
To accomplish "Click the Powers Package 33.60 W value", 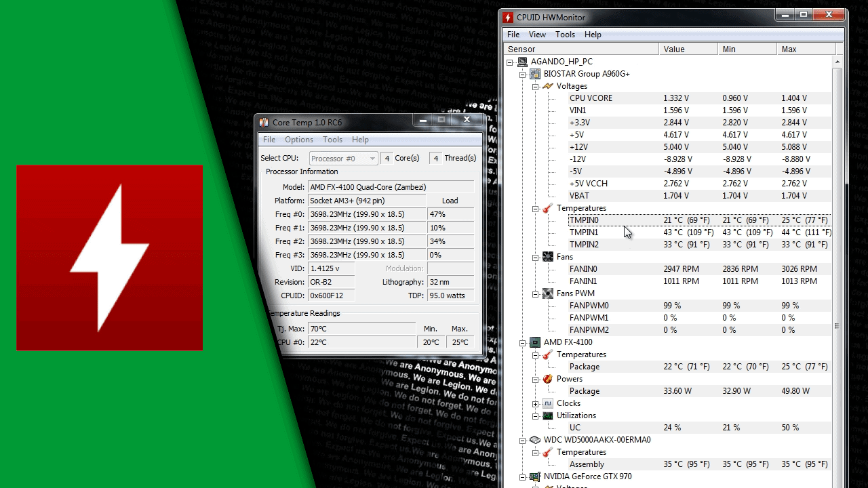I will point(678,391).
